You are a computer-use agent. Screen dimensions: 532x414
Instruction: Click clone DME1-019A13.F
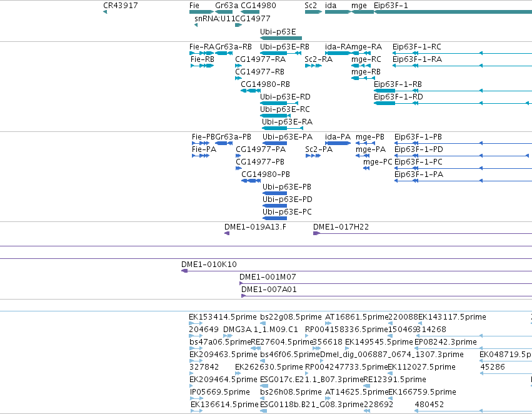click(x=255, y=227)
